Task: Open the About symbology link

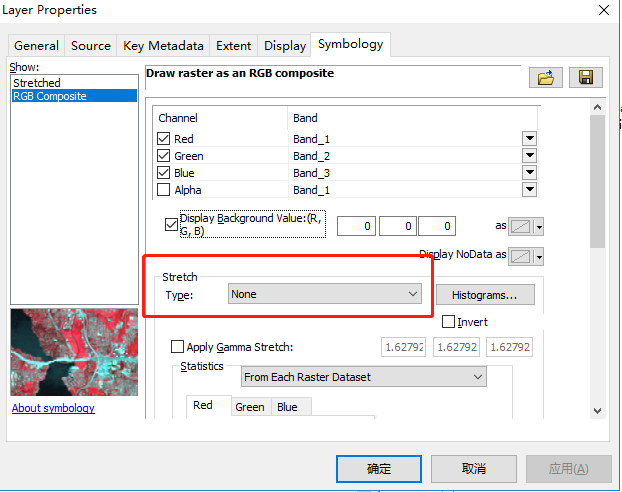Action: click(x=53, y=408)
